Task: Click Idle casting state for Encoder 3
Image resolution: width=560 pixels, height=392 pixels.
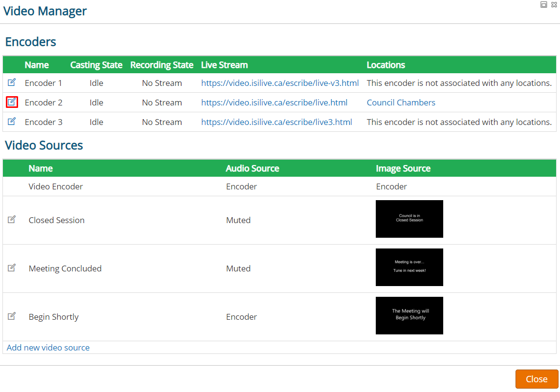Action: pos(96,123)
